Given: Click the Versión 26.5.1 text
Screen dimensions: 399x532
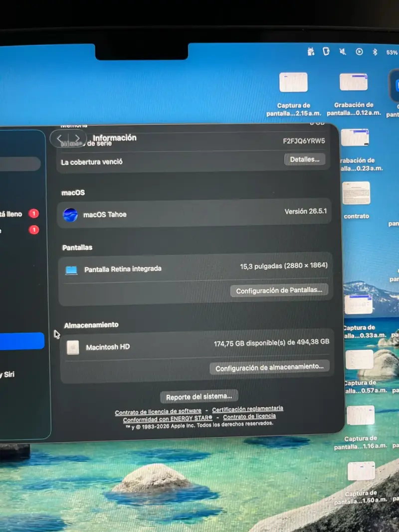Looking at the screenshot, I should click(305, 211).
